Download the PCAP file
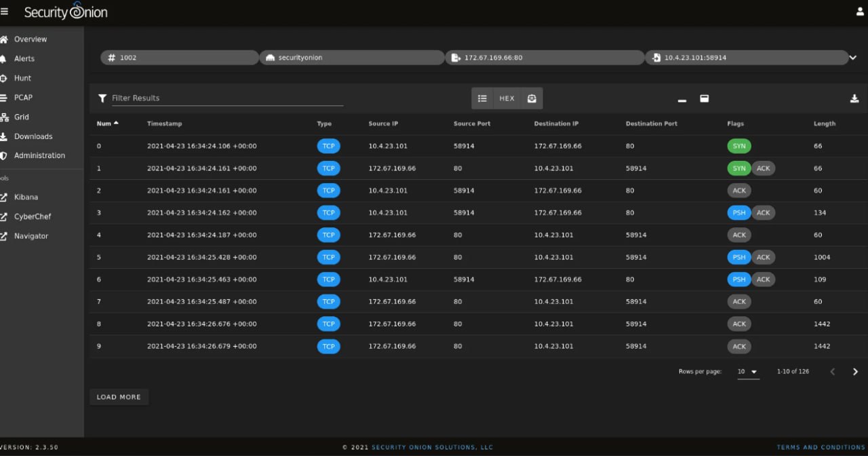 pyautogui.click(x=854, y=98)
